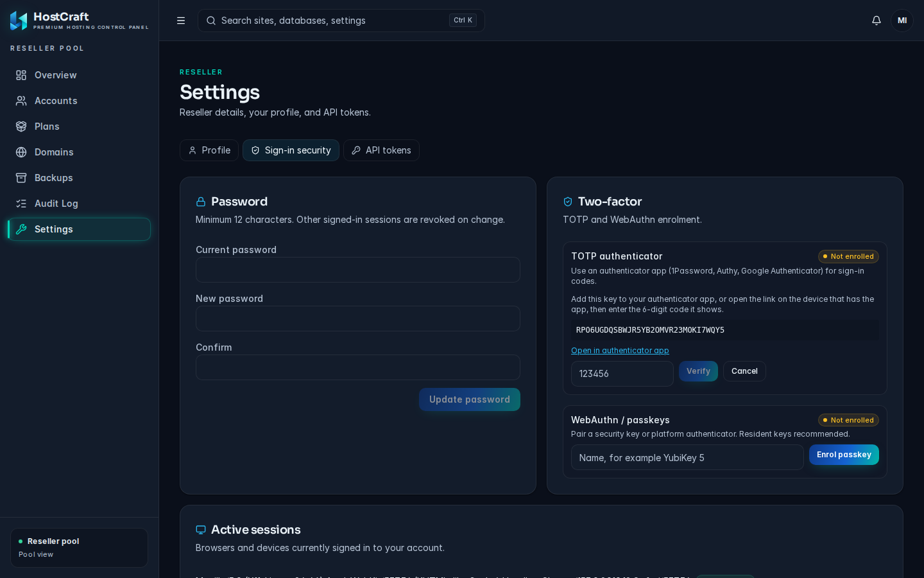The image size is (924, 578).
Task: Click the lock icon beside Password
Action: [201, 202]
